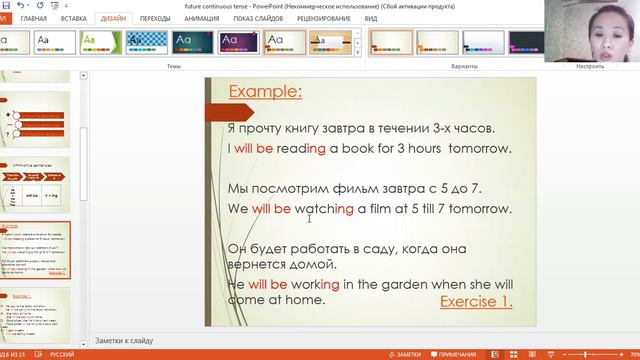Click the slide panel scroll-up arrow
Viewport: 640px width, 360px height.
[83, 76]
